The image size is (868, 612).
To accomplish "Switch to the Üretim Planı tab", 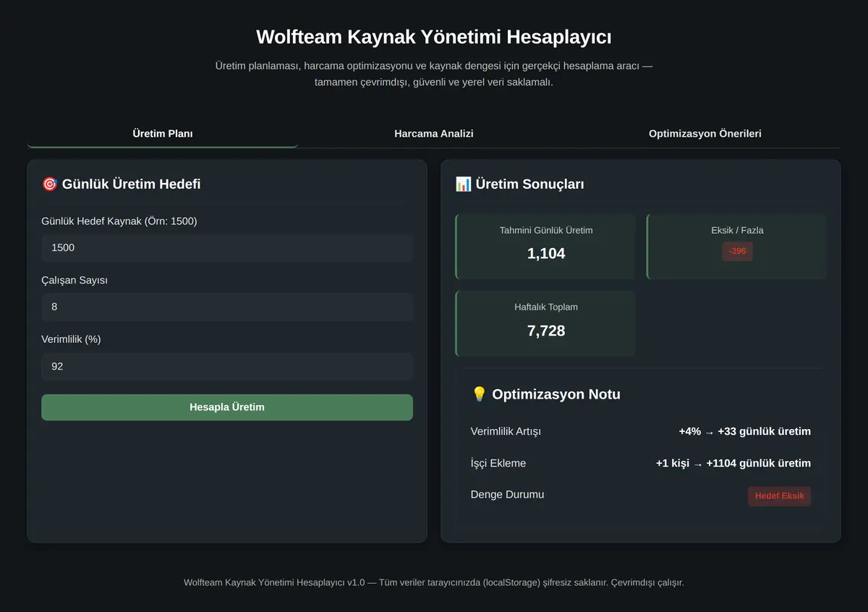I will click(x=163, y=134).
